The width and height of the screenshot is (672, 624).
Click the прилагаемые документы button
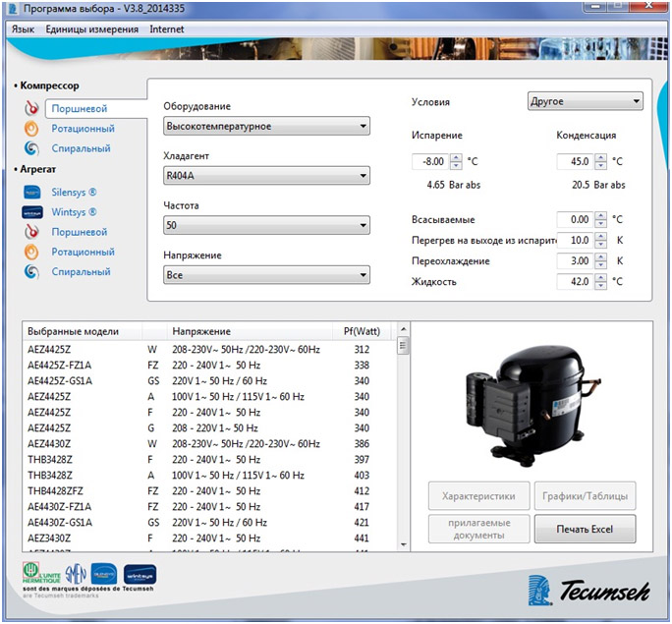(478, 529)
